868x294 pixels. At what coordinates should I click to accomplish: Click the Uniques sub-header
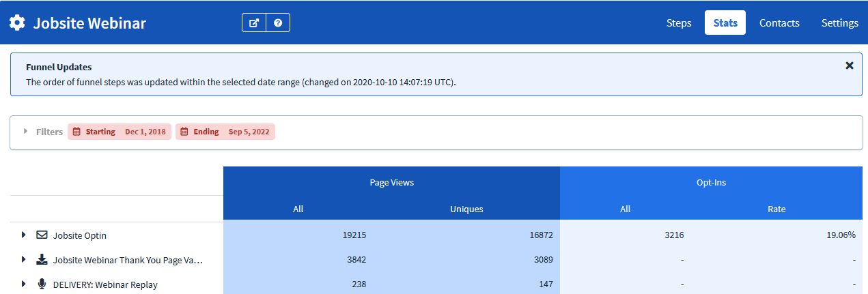tap(466, 209)
